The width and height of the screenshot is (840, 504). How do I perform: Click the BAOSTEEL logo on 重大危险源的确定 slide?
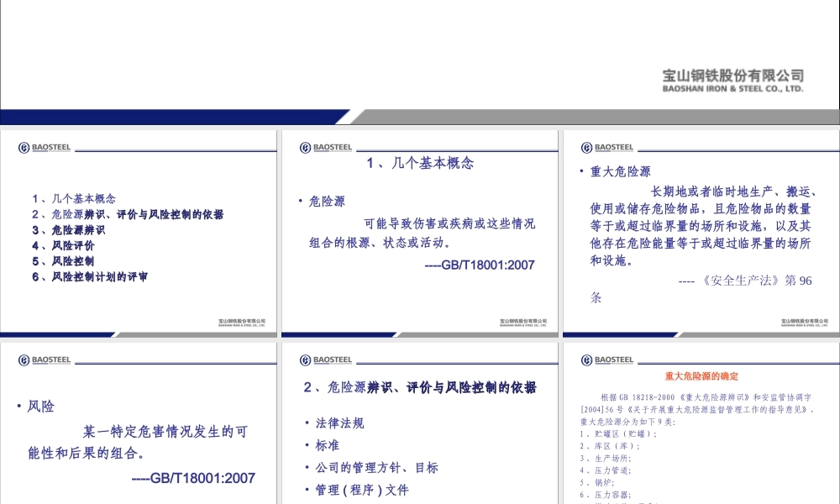click(x=607, y=360)
